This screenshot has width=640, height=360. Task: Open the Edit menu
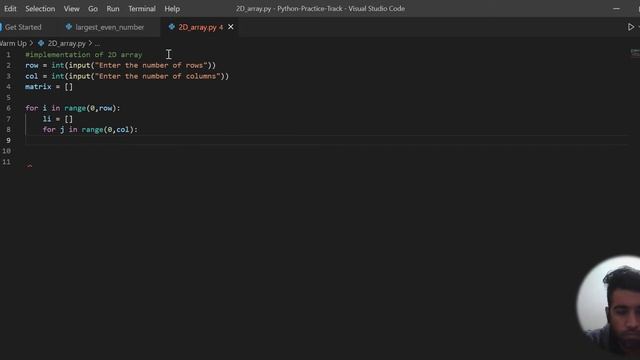pyautogui.click(x=10, y=9)
